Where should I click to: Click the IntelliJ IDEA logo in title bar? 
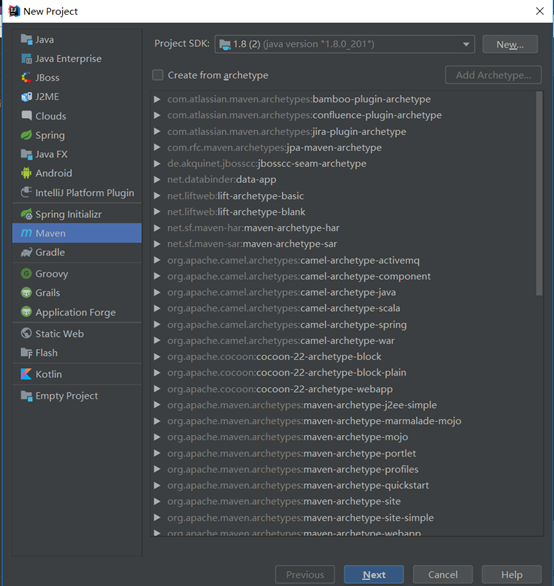14,11
